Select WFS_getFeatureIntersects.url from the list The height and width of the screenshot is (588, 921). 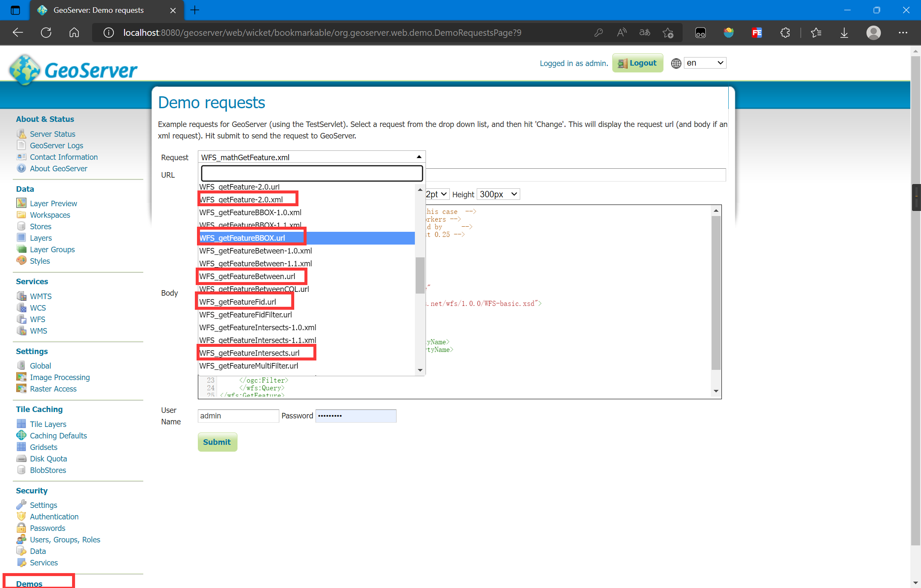click(x=249, y=353)
